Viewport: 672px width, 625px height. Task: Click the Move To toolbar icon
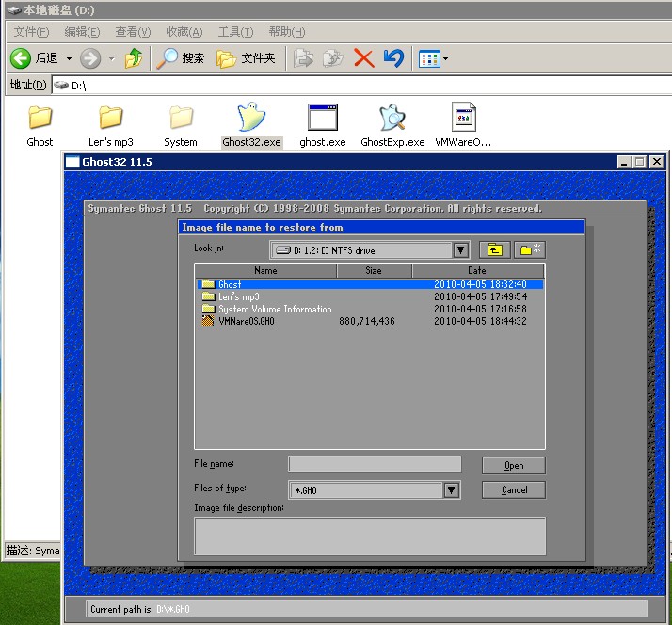[303, 58]
